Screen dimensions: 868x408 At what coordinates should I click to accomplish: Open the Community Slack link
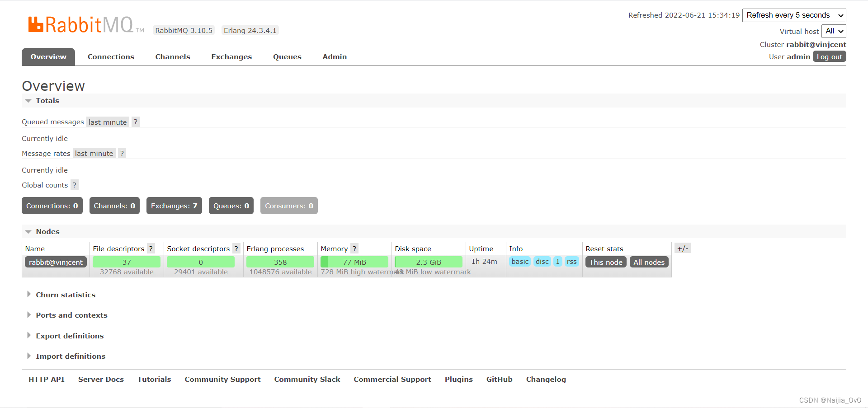tap(307, 380)
